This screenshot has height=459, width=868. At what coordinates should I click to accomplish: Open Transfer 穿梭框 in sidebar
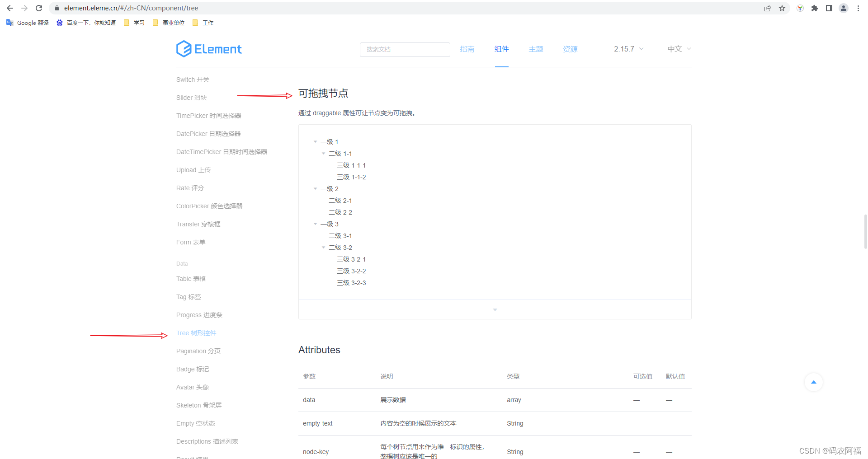tap(198, 224)
